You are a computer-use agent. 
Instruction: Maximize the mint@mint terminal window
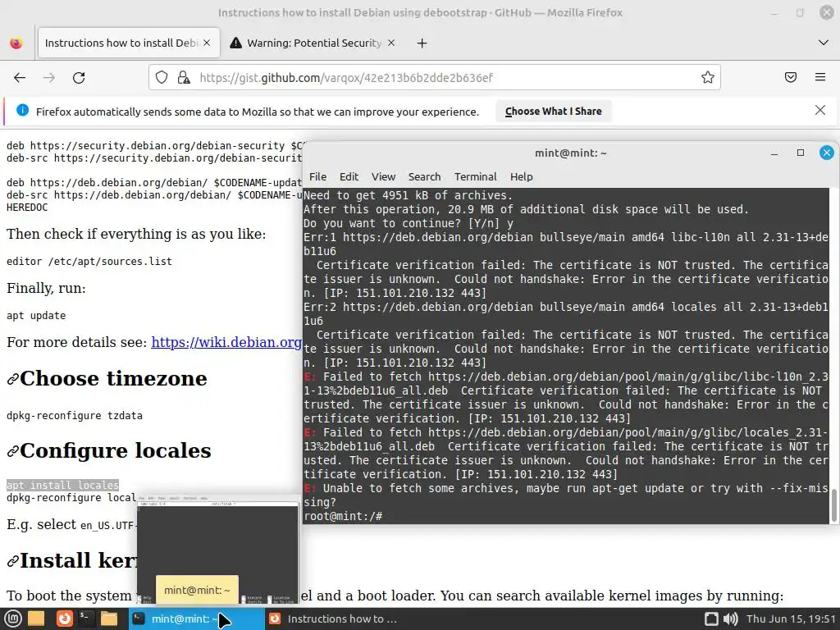[801, 153]
